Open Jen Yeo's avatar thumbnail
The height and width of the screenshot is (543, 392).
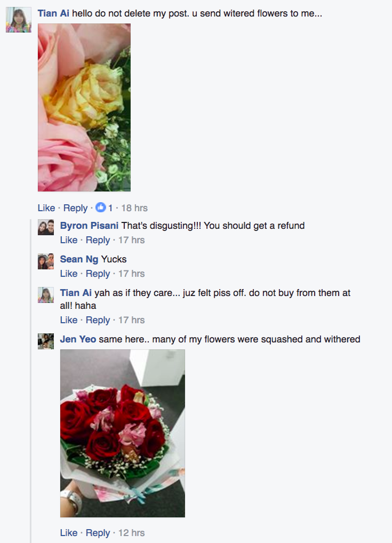point(46,341)
